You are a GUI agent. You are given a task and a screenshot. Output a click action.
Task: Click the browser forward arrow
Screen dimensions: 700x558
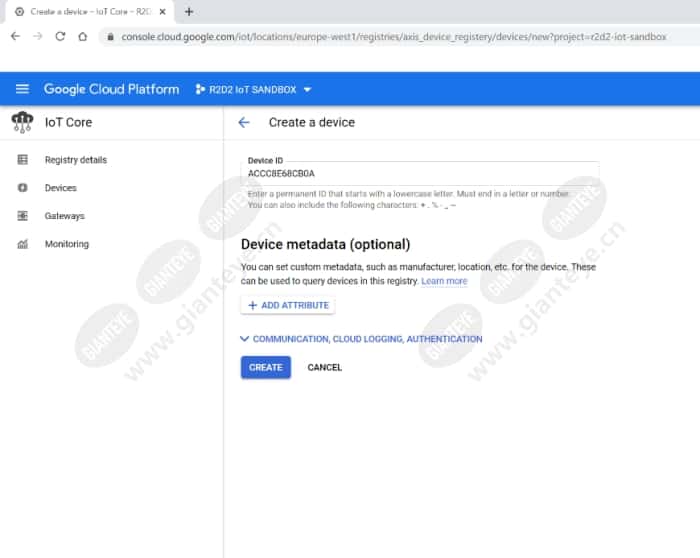38,37
